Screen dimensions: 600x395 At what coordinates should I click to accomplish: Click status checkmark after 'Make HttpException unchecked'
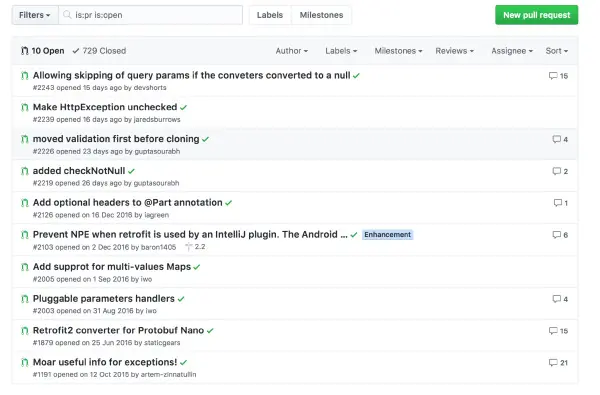click(x=184, y=108)
